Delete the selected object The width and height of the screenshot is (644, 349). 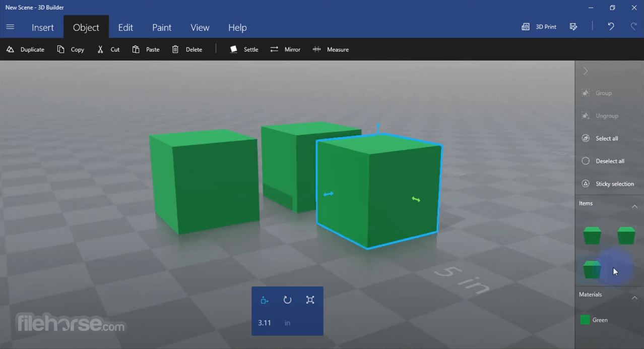click(187, 49)
